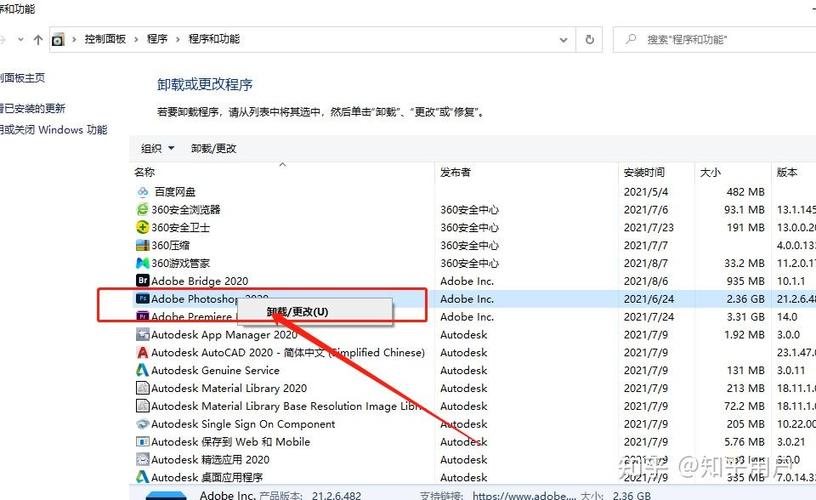Click 卸载/更改 in the toolbar
816x500 pixels.
pyautogui.click(x=213, y=149)
